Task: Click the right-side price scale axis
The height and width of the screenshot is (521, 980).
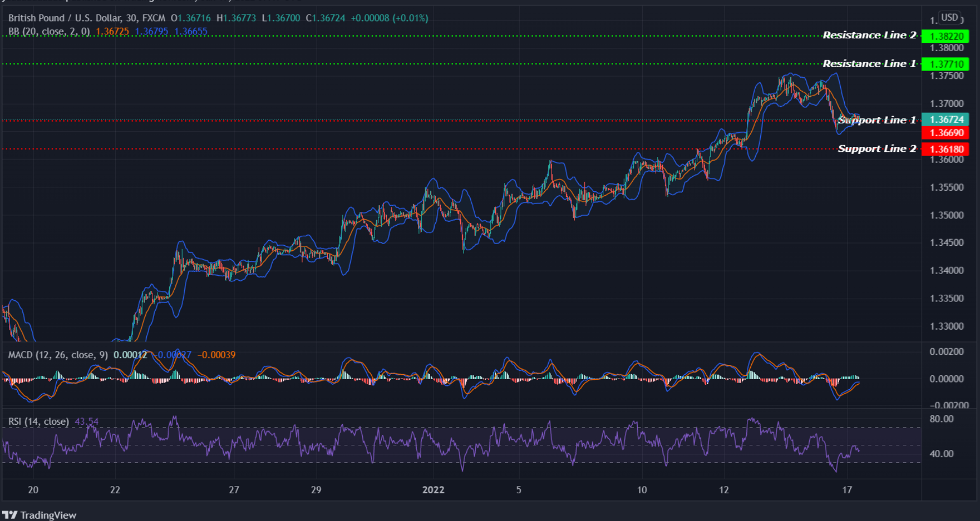Action: click(x=946, y=250)
